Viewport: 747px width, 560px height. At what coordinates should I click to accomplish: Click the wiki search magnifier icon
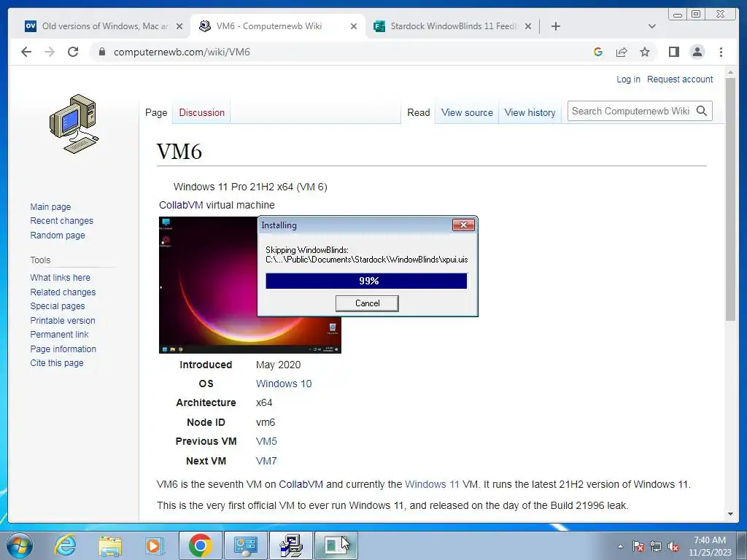701,111
